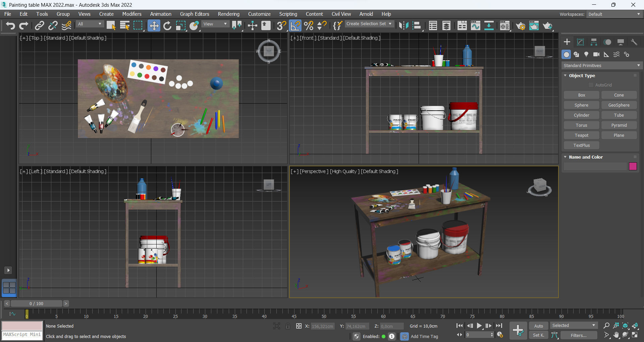Open the View reference coordinate system dropdown
Screen dimensions: 644x342
(215, 24)
